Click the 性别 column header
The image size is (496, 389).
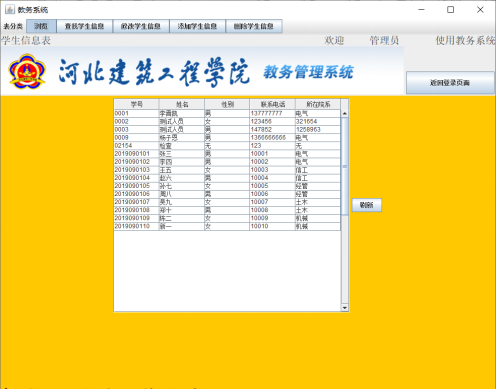[227, 104]
